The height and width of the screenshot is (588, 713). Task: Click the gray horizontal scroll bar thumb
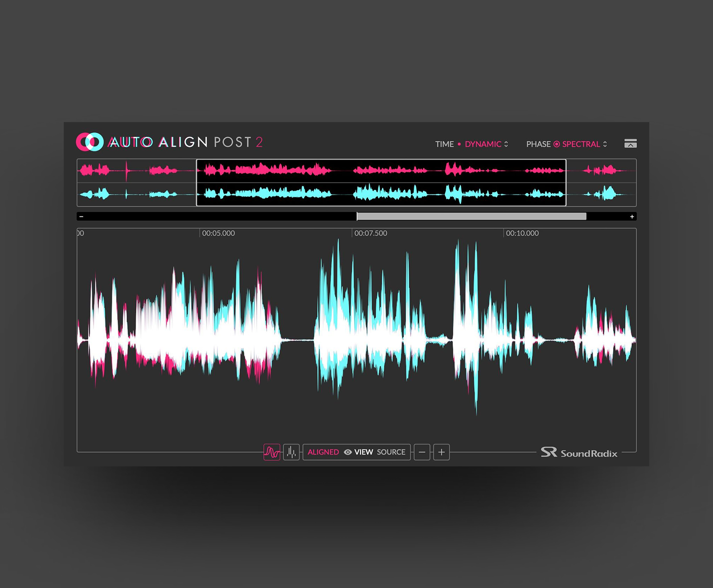(471, 216)
